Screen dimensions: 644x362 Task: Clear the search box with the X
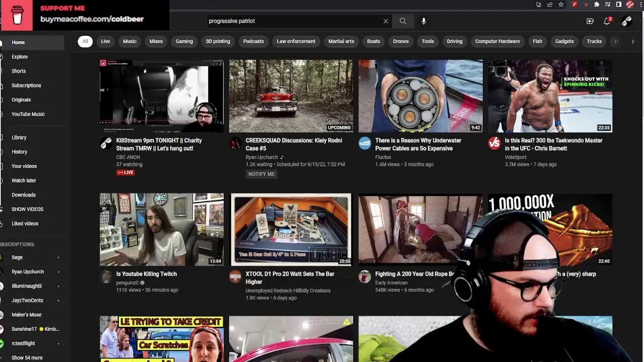tap(386, 21)
